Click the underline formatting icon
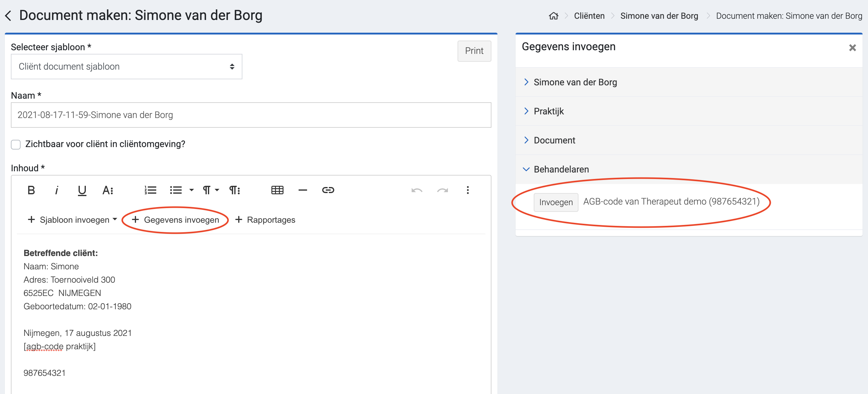This screenshot has width=868, height=394. [x=82, y=190]
